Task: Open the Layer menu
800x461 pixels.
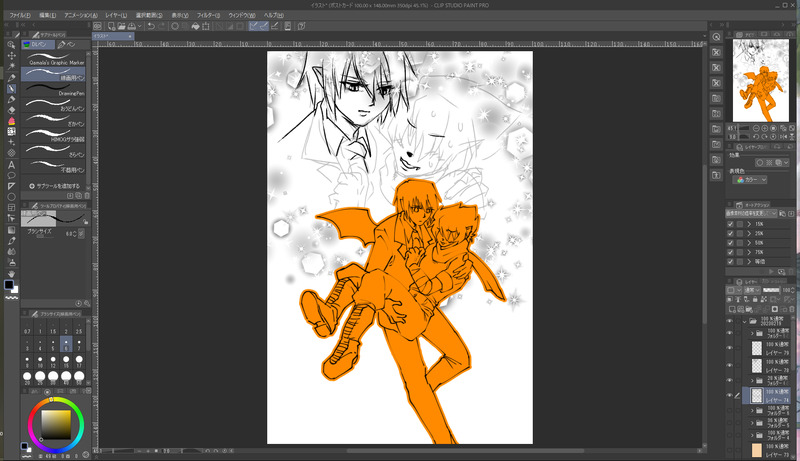Action: 116,15
